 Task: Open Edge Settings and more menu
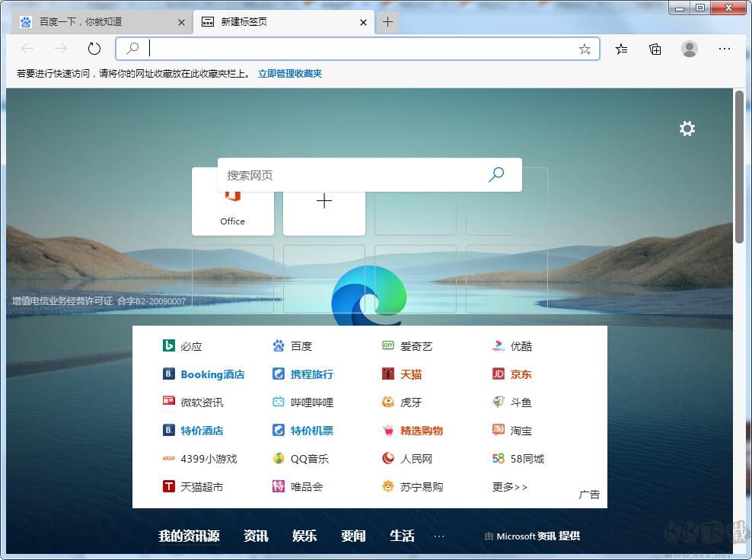724,49
